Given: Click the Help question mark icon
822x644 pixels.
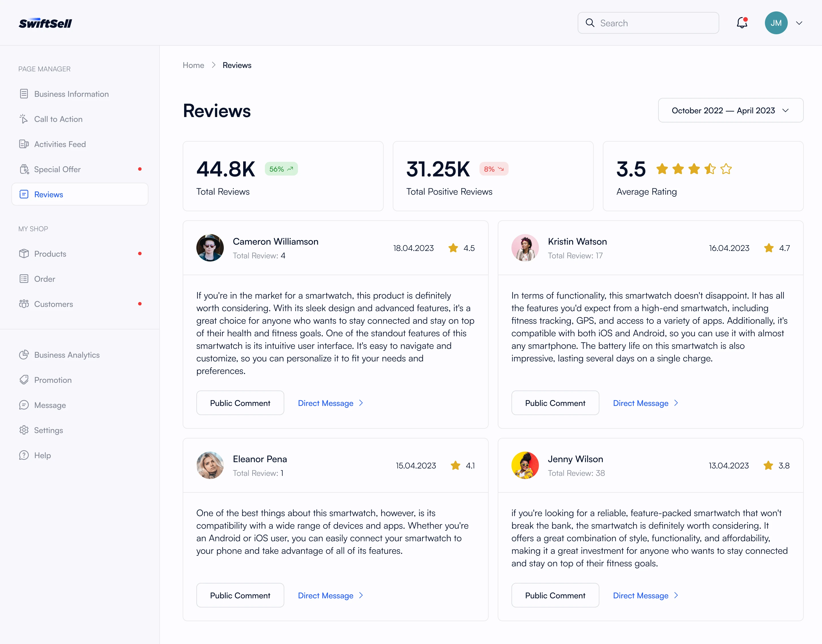Looking at the screenshot, I should [24, 455].
